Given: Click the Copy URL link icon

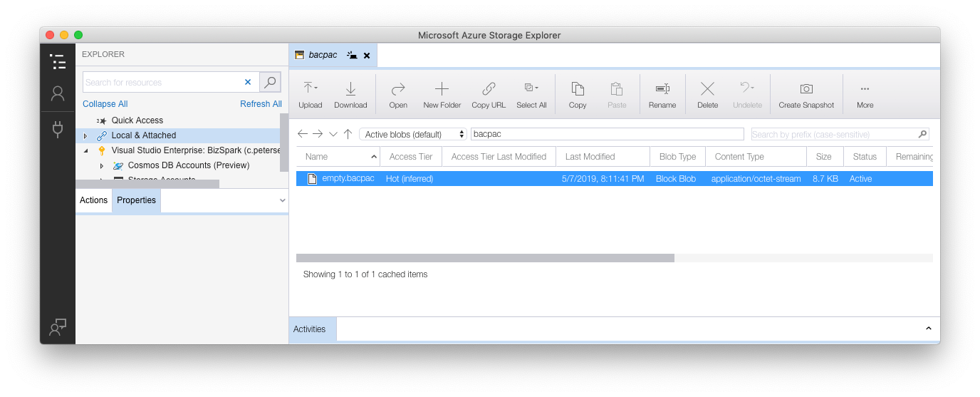Looking at the screenshot, I should 489,88.
